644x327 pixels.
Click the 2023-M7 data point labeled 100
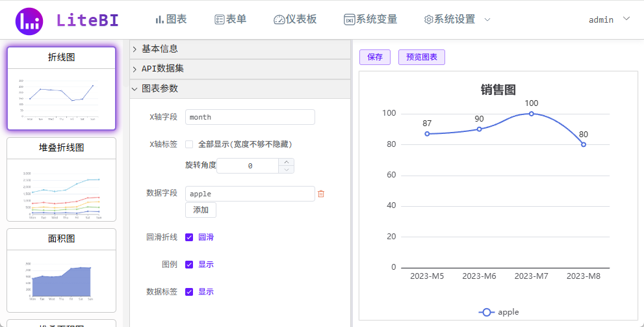coord(532,114)
